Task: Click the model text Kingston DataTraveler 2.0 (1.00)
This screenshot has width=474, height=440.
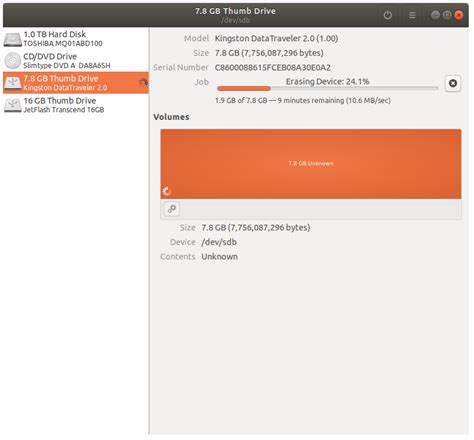Action: [x=276, y=38]
